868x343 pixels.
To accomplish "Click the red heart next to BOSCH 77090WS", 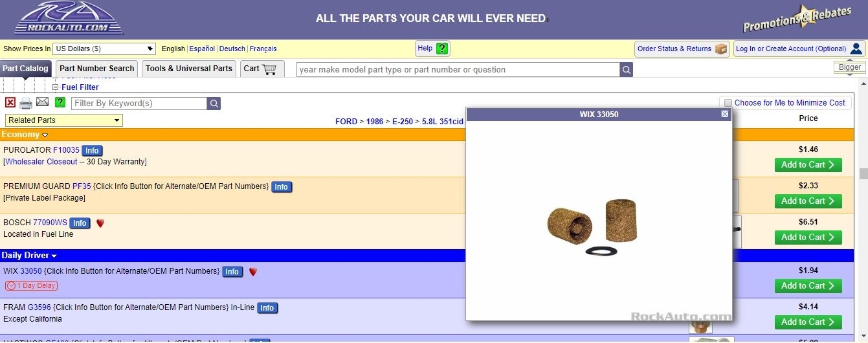I will coord(100,223).
